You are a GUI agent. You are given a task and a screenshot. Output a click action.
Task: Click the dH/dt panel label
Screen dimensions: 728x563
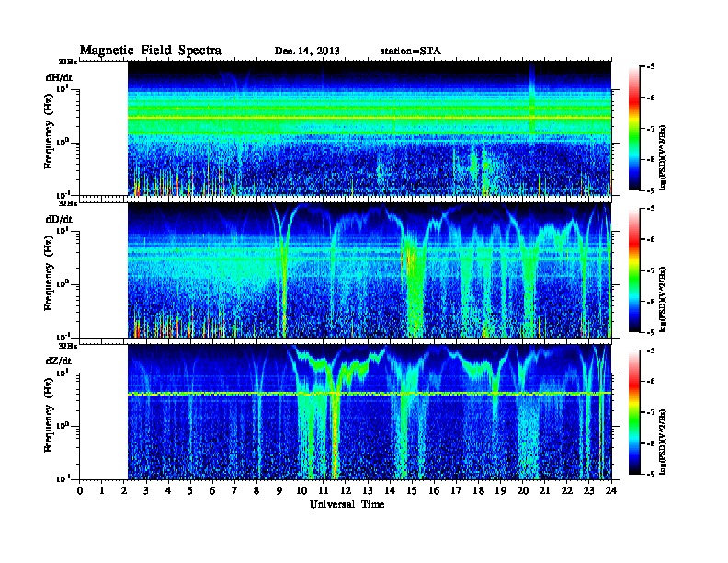click(59, 77)
